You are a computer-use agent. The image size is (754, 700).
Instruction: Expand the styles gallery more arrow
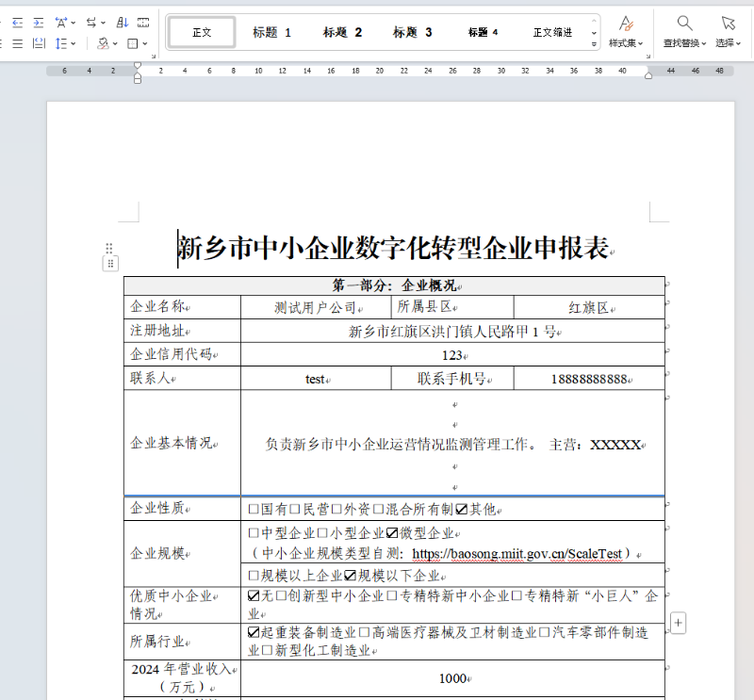pos(594,44)
